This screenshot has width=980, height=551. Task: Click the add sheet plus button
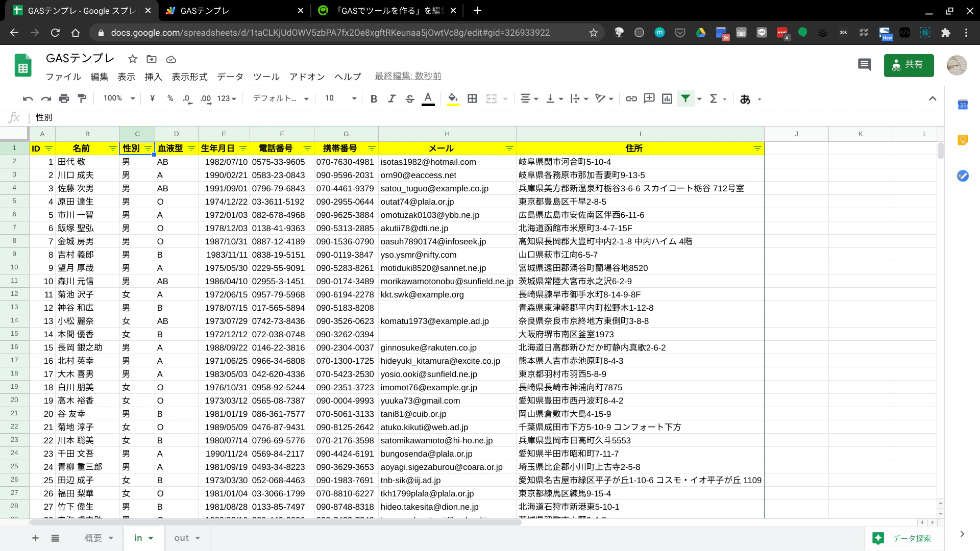pyautogui.click(x=35, y=538)
